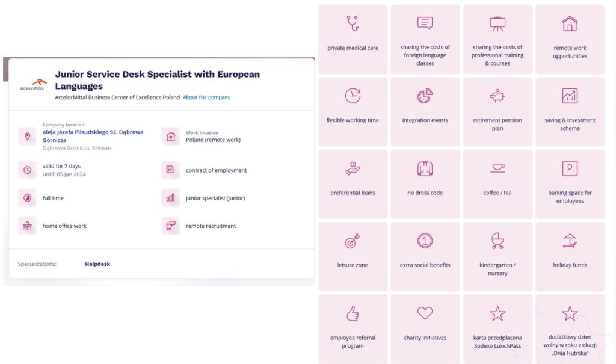Click the ArcelorMittal company logo
The height and width of the screenshot is (364, 616).
32,85
